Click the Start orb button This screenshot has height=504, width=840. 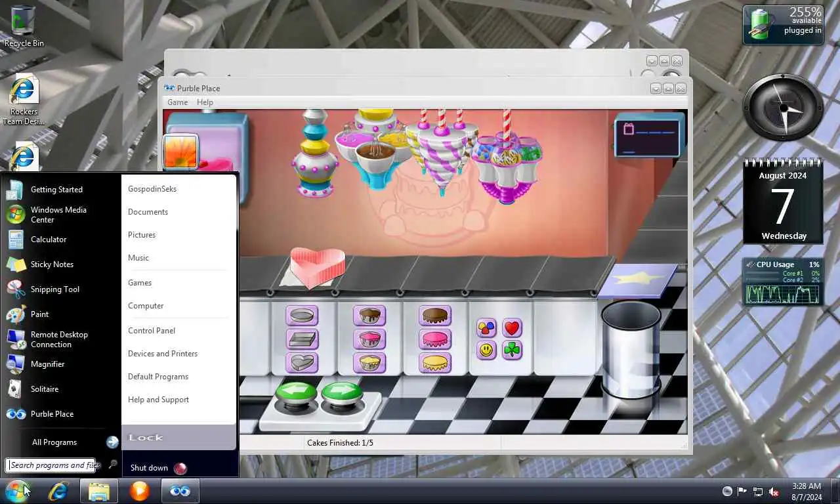18,491
